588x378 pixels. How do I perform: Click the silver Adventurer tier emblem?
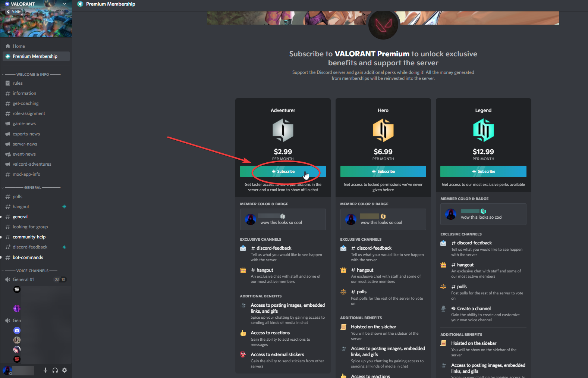283,130
